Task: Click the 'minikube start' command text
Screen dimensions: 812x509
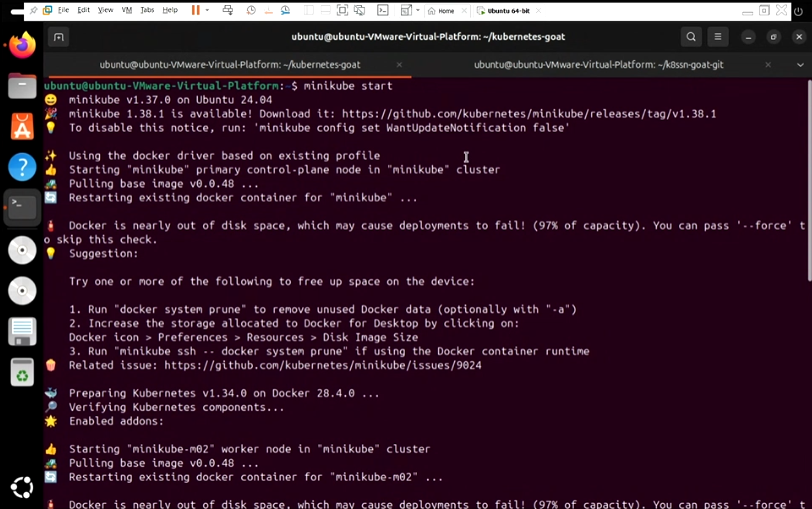Action: coord(348,86)
